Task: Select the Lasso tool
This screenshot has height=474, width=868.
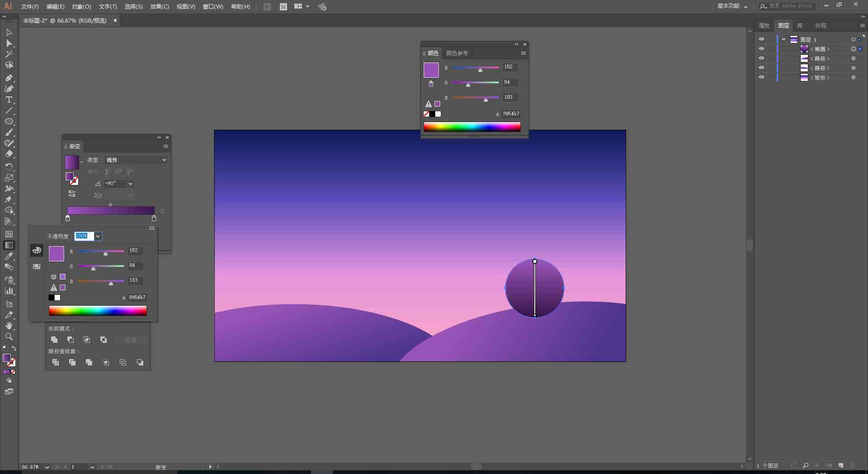Action: (9, 65)
